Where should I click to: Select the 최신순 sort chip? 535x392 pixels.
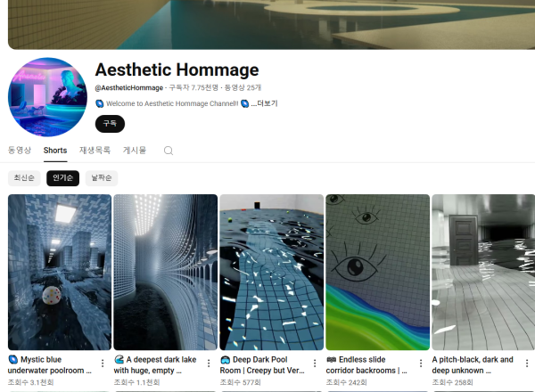(x=24, y=178)
